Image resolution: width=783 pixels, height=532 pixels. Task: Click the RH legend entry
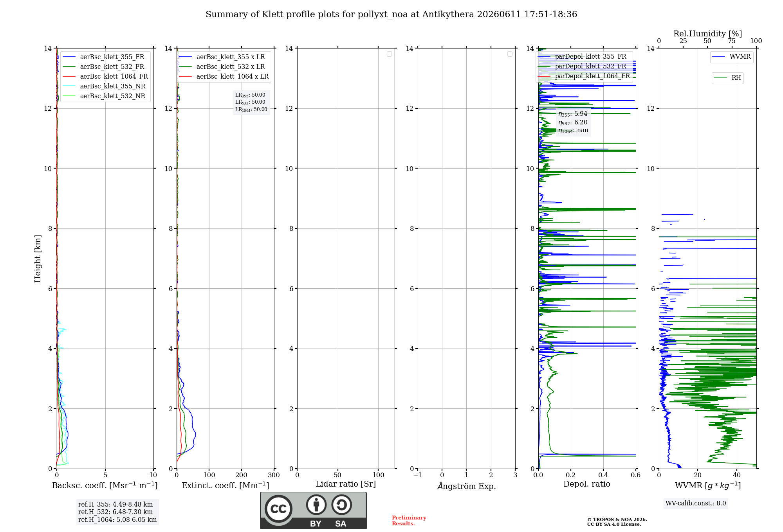coord(727,78)
